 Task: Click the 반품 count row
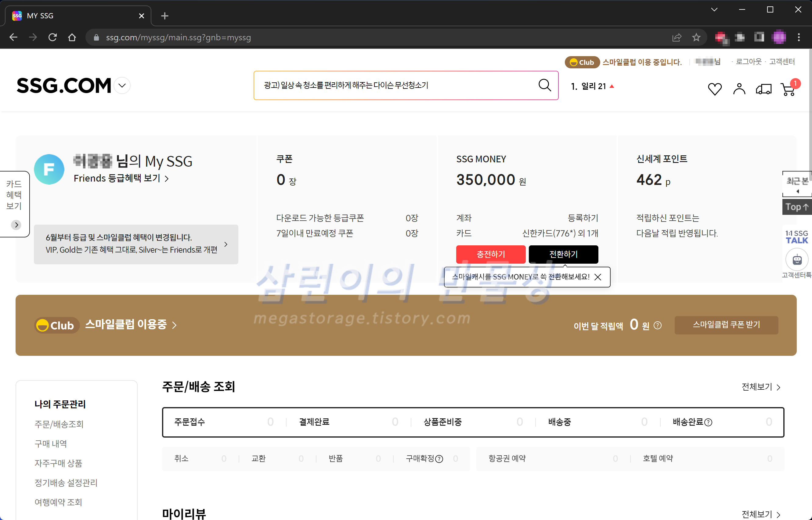tap(355, 459)
